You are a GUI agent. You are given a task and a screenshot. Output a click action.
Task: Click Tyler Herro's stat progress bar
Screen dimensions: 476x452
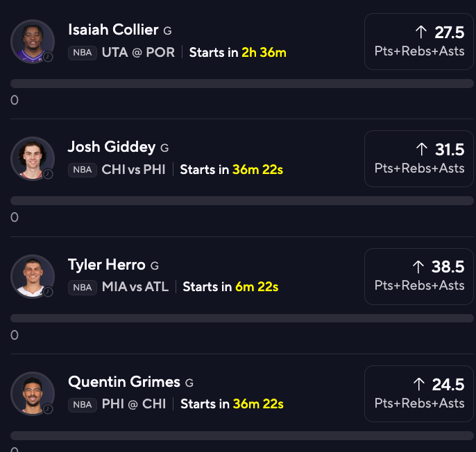coord(242,318)
